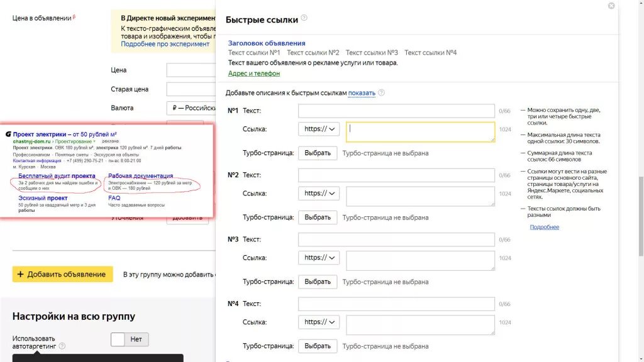Open https:// protocol dropdown for link №1
This screenshot has width=644, height=362.
(319, 129)
